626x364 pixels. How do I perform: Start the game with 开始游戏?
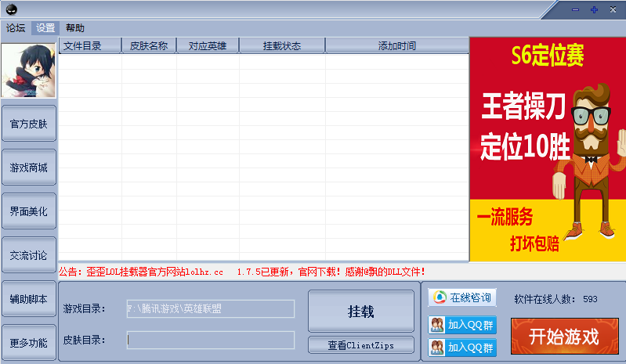(x=565, y=336)
